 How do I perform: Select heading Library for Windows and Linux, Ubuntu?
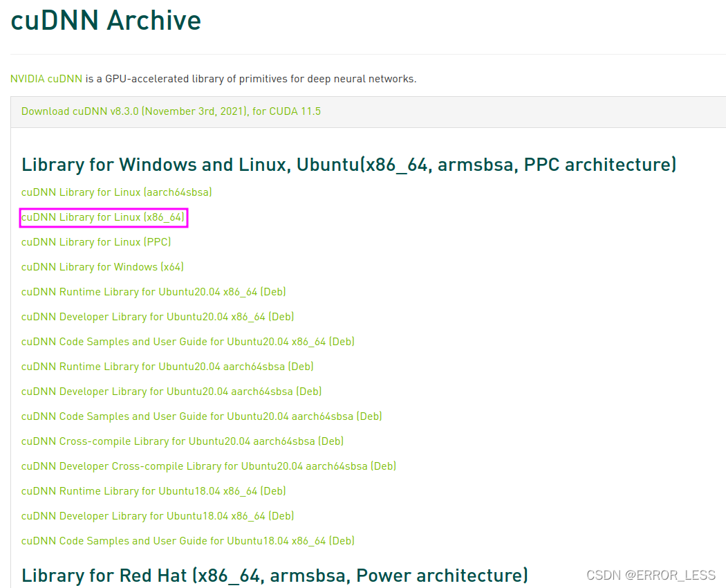349,165
